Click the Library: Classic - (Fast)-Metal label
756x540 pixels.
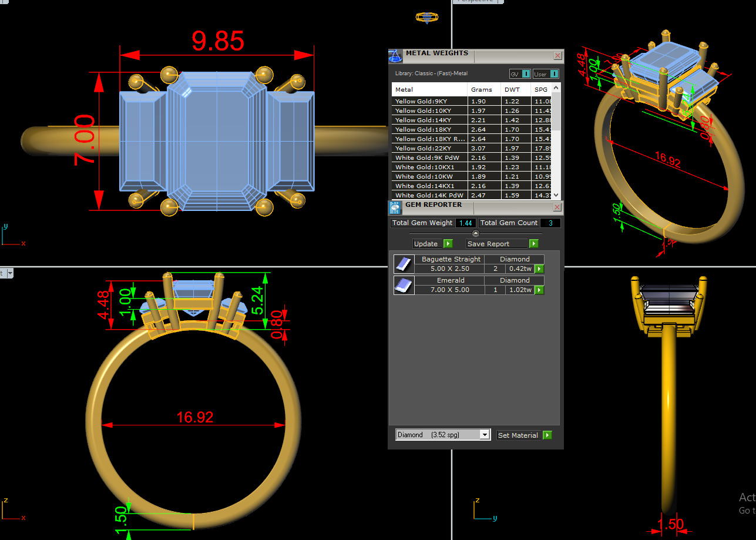tap(432, 73)
